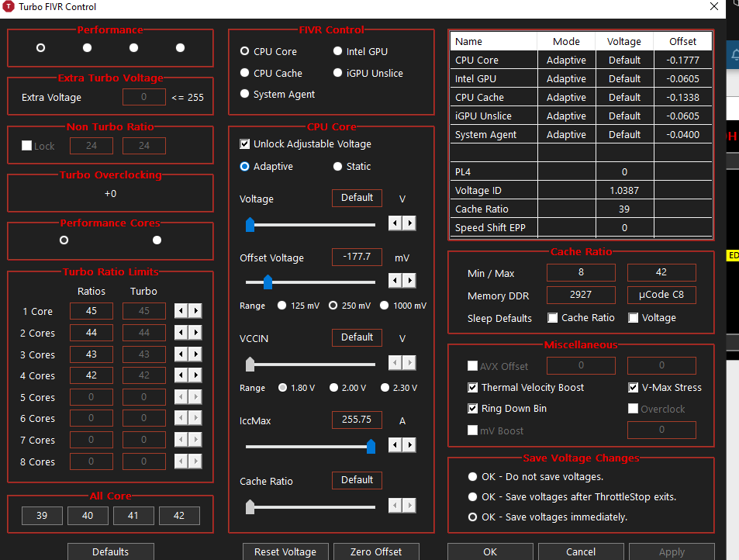
Task: Click the 1 Core ratio field
Action: pos(92,311)
